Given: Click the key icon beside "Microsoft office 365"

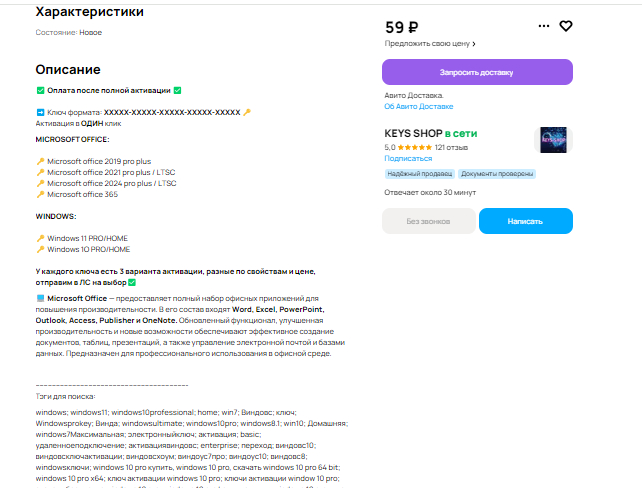Looking at the screenshot, I should [x=41, y=194].
